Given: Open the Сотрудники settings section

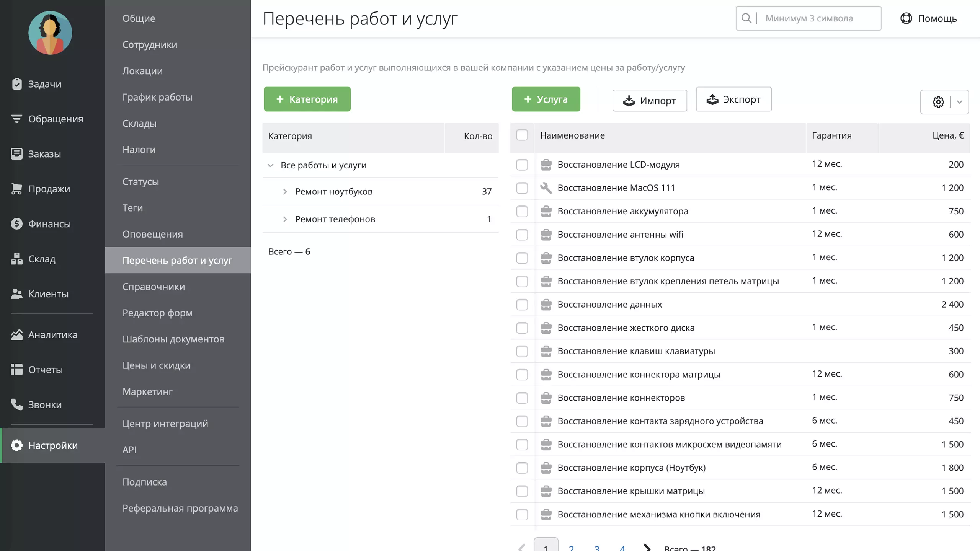Looking at the screenshot, I should coord(150,45).
